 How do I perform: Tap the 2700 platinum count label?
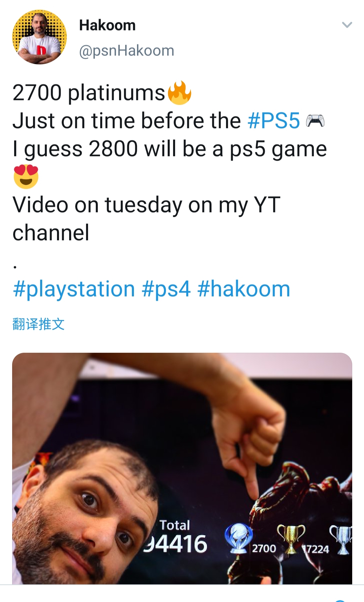(x=264, y=548)
